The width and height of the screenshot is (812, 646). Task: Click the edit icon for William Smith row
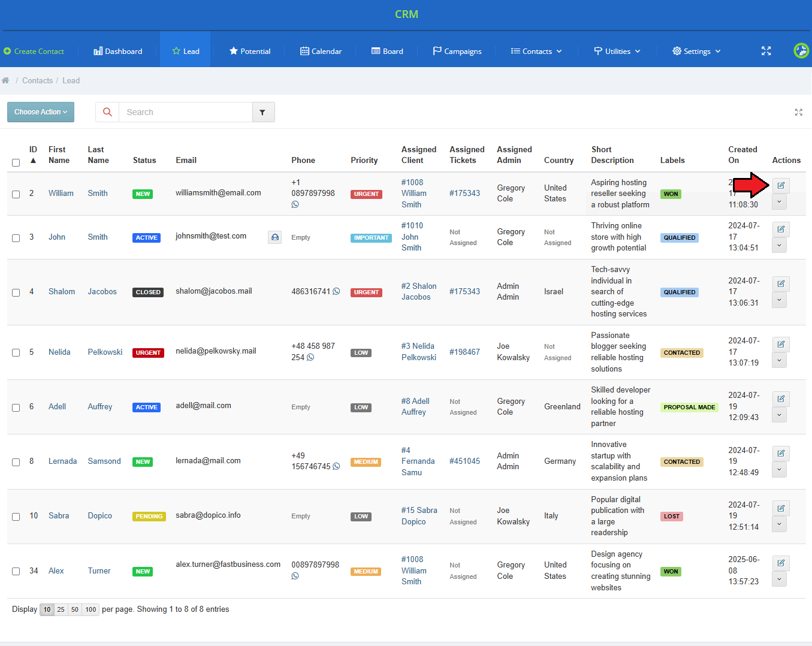(x=781, y=186)
